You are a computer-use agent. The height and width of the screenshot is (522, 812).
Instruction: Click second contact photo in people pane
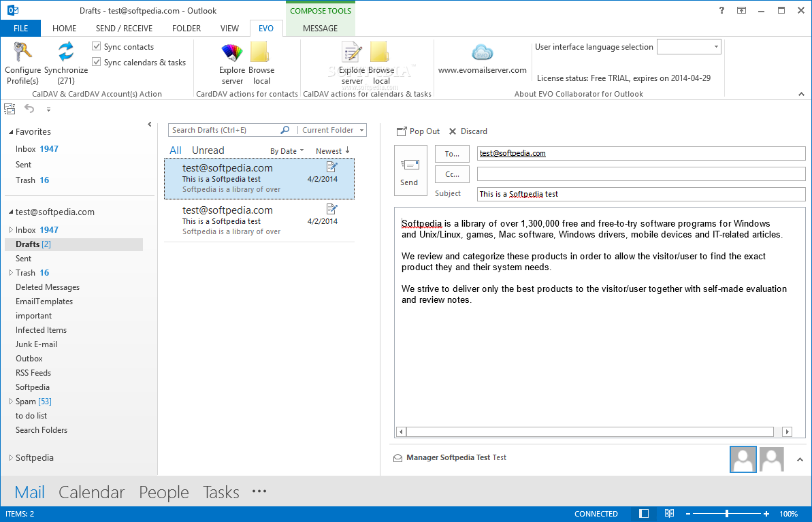pos(772,459)
